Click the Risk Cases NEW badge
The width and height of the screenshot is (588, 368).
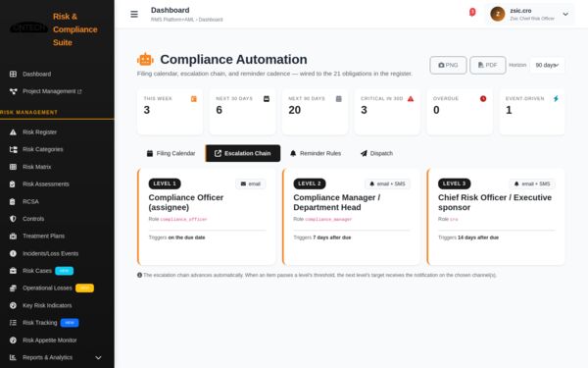(x=64, y=271)
